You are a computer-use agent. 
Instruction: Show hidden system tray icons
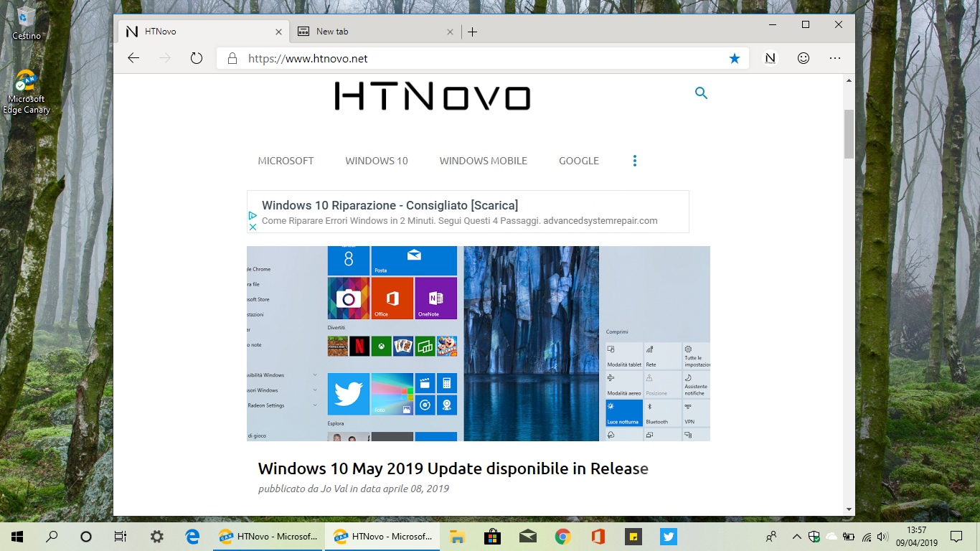pyautogui.click(x=797, y=536)
